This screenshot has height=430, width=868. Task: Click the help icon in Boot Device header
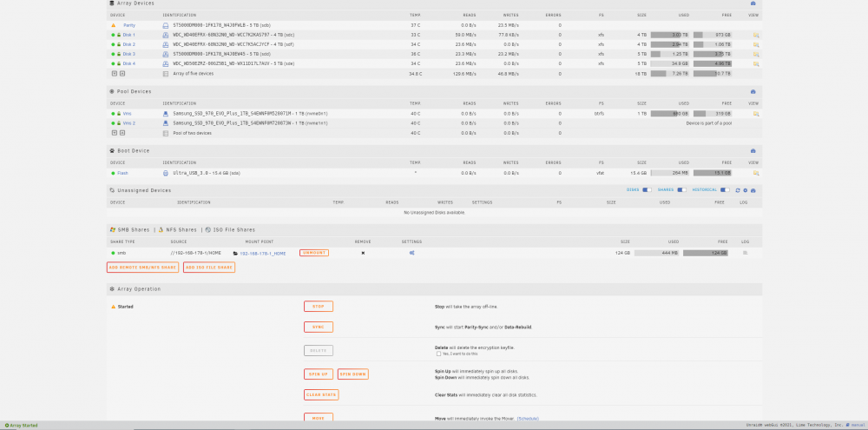(x=753, y=151)
